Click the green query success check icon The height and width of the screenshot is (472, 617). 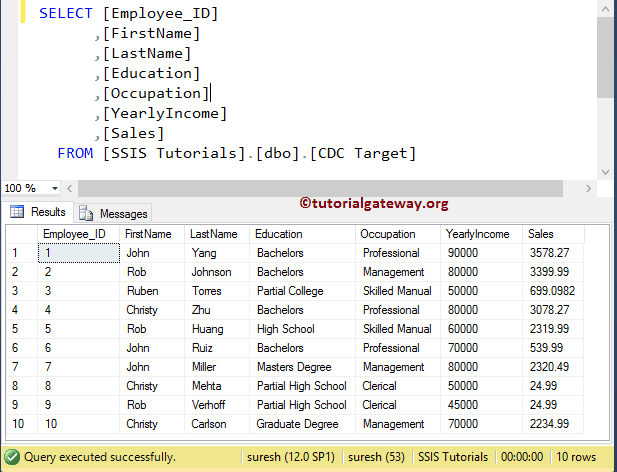click(x=11, y=457)
